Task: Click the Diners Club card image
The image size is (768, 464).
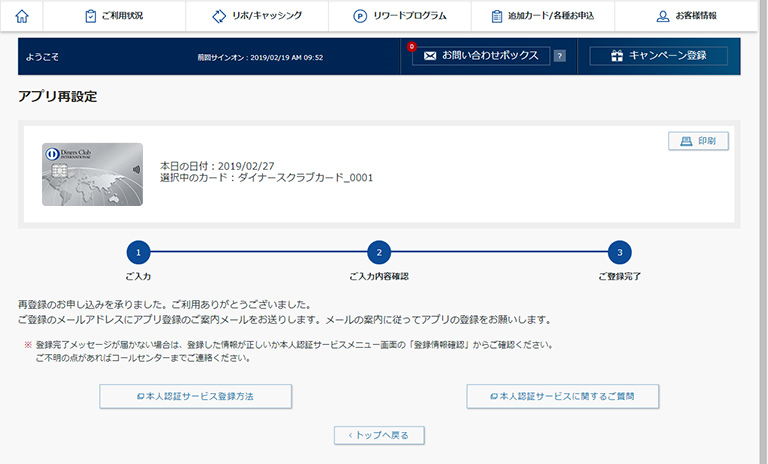Action: pos(92,174)
